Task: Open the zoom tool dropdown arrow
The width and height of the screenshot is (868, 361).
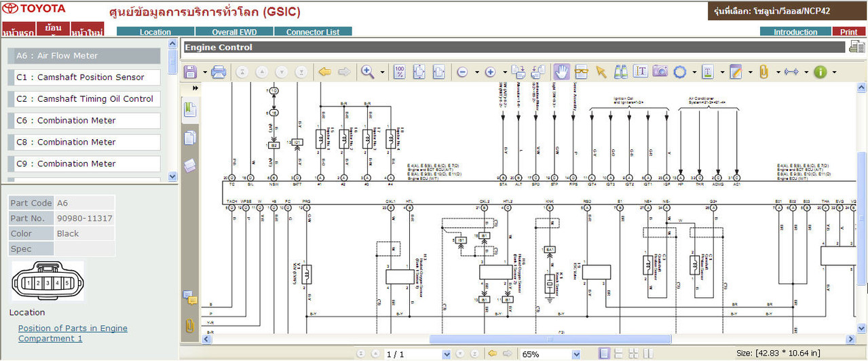Action: (382, 72)
